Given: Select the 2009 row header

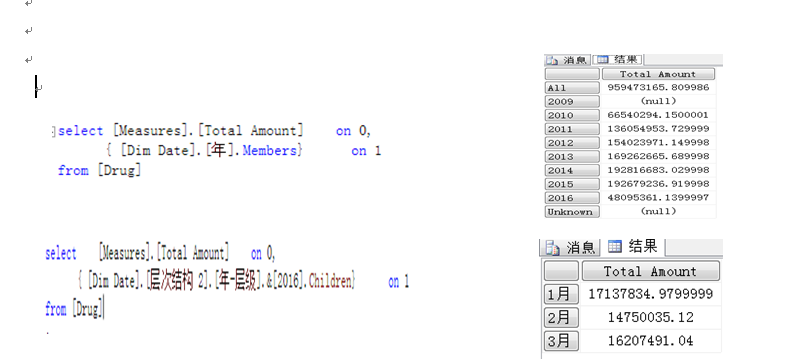Looking at the screenshot, I should (x=572, y=101).
